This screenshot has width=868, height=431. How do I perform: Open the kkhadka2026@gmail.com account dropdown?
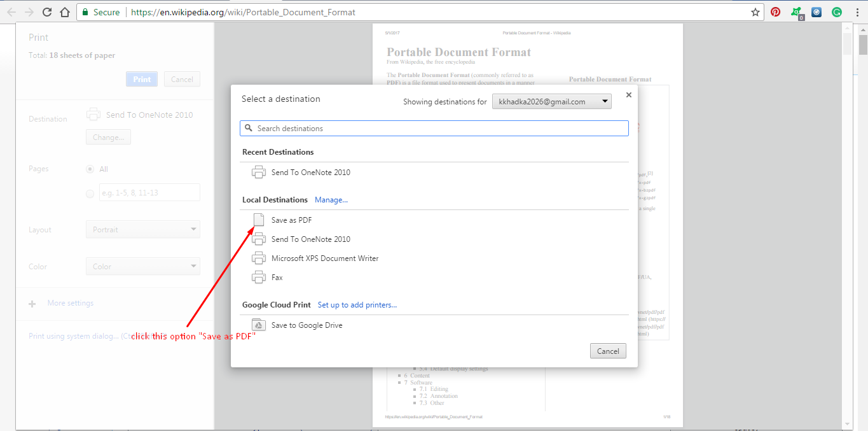pos(551,101)
